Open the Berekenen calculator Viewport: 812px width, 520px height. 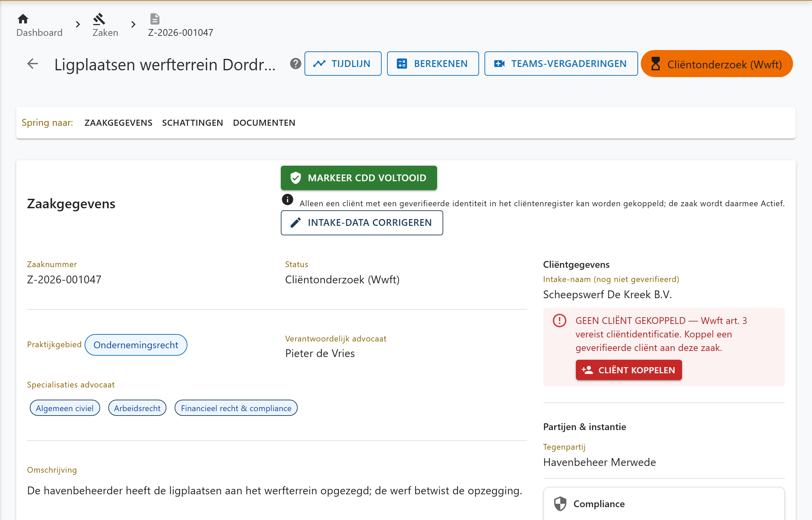(x=433, y=64)
